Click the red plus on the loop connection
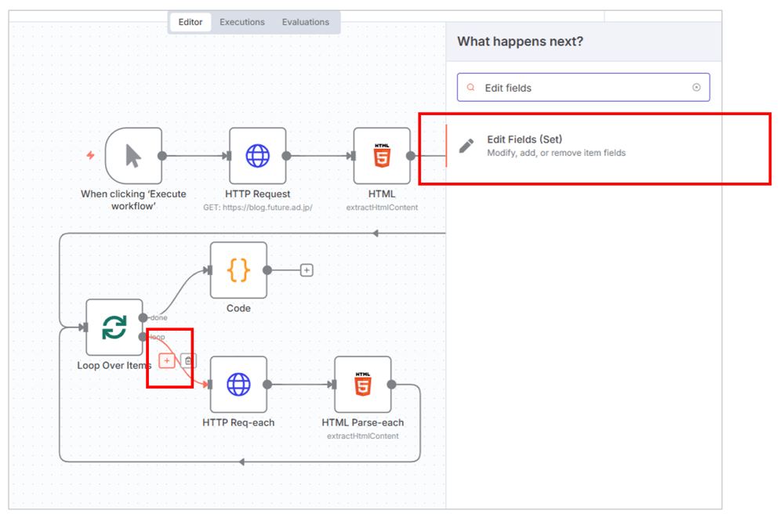This screenshot has height=532, width=784. pos(167,360)
